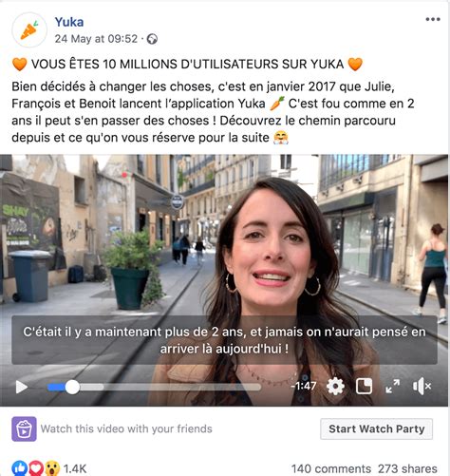Screen dimensions: 450x476
Task: Click the purple Watch Party popcorn icon
Action: [24, 428]
